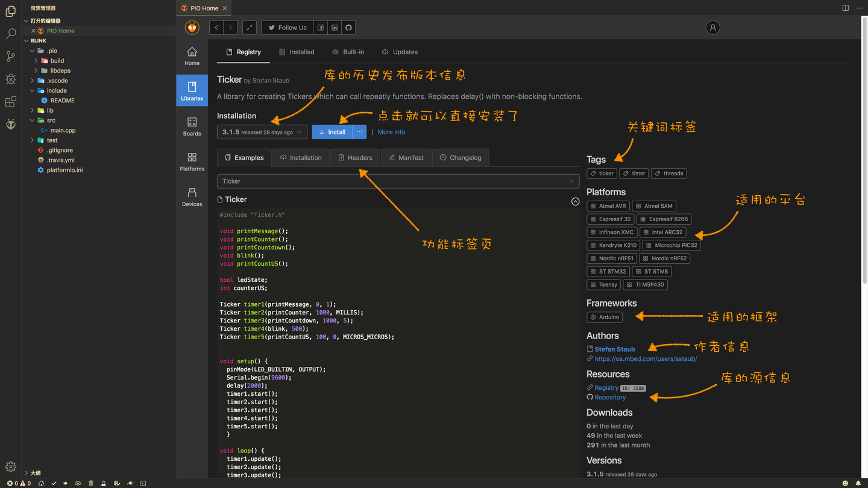Open author link Stefan Staub
This screenshot has height=488, width=868.
coord(615,349)
